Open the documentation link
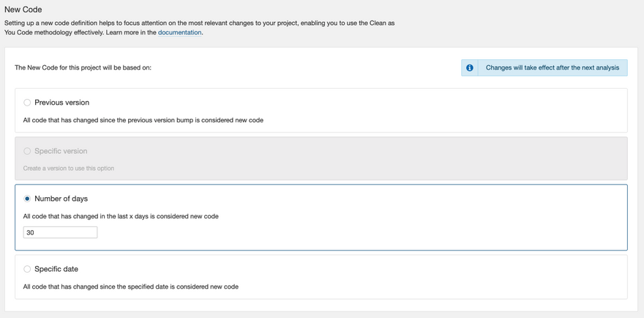 [x=179, y=32]
